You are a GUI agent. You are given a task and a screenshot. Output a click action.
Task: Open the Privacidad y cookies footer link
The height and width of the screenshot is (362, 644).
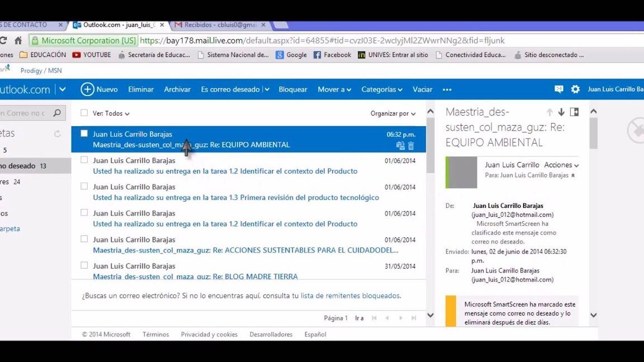(209, 335)
